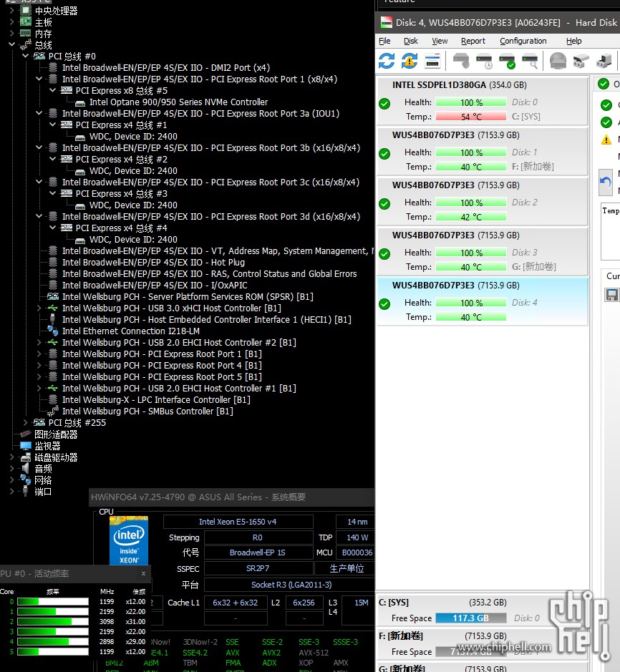Select the IIO - Hot Plug tree item
Viewport: 620px width, 672px height.
pyautogui.click(x=153, y=262)
